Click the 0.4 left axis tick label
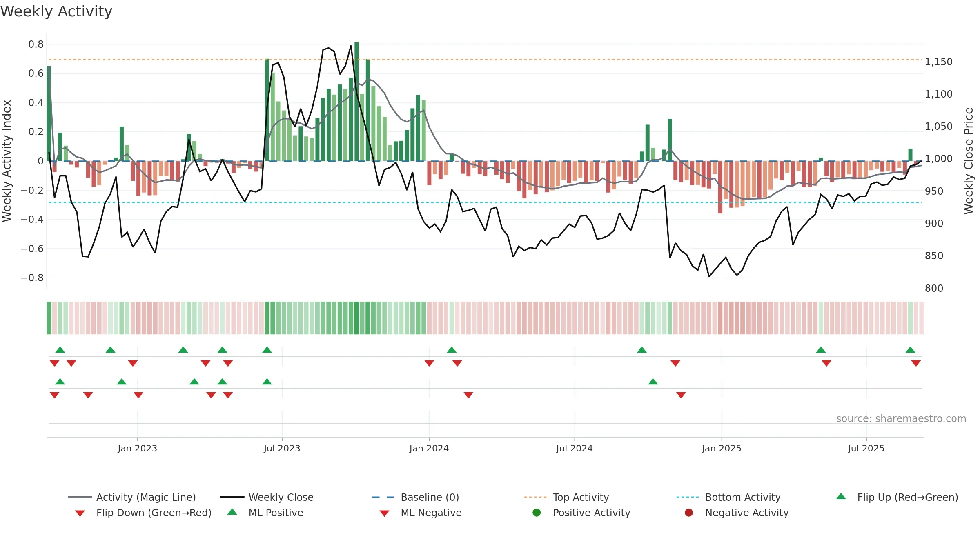Image resolution: width=980 pixels, height=551 pixels. tap(36, 103)
